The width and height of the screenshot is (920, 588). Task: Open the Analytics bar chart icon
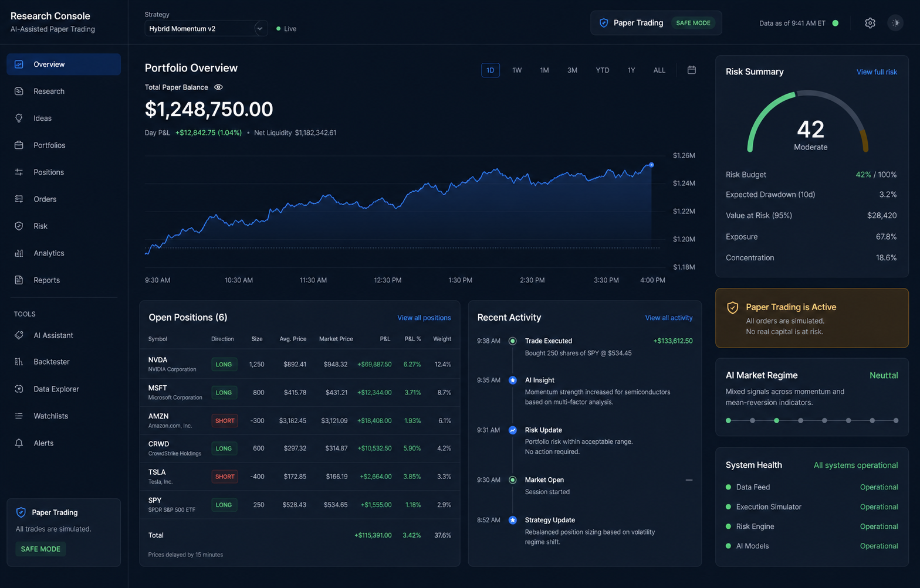(x=19, y=253)
